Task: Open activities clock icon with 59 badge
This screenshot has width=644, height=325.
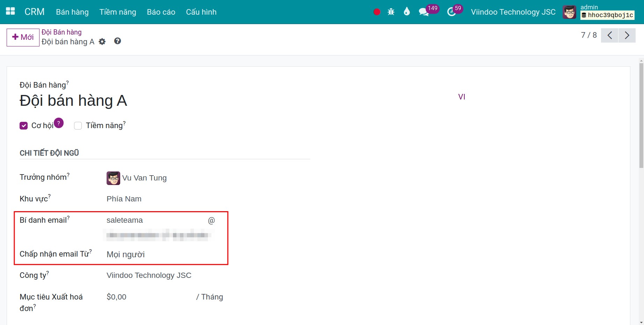Action: coord(451,12)
